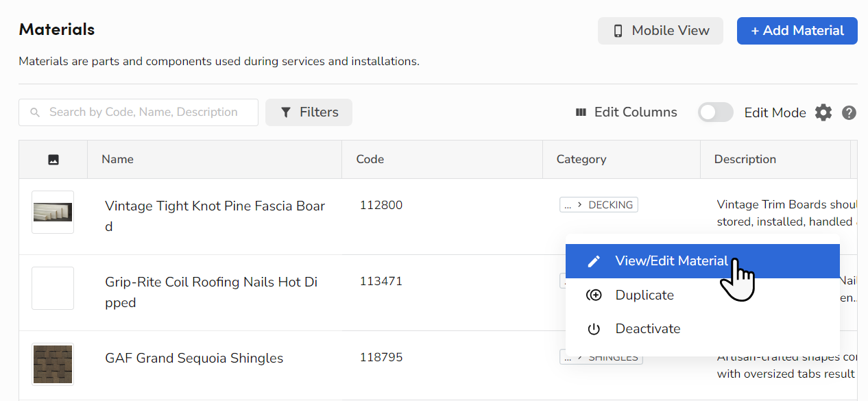Click the empty Grip-Rite Nails thumbnail

pyautogui.click(x=53, y=288)
